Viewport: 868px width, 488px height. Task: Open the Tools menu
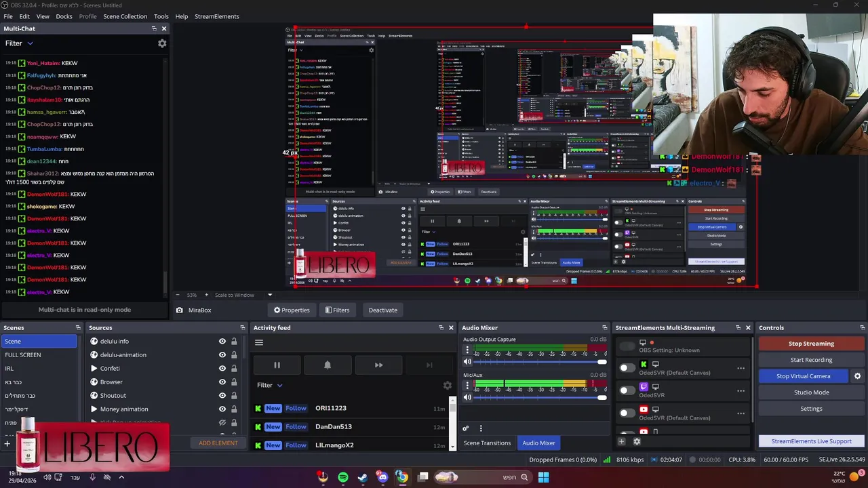point(161,16)
